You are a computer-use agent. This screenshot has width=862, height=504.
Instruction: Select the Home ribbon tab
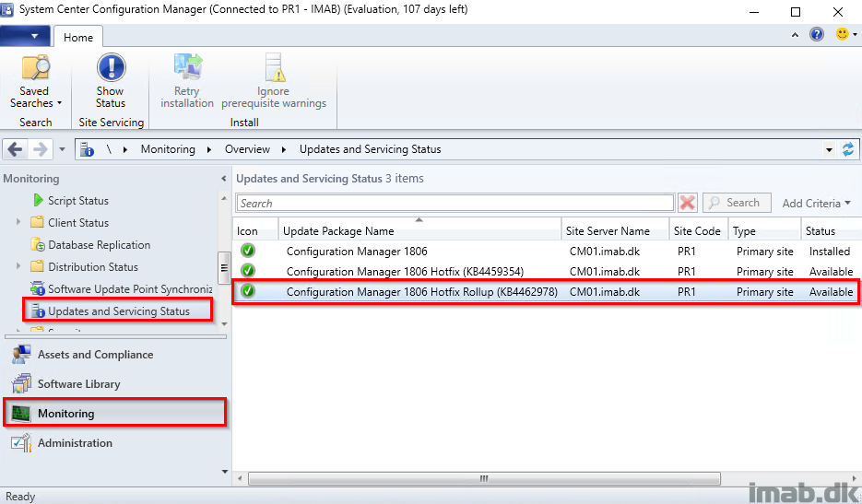click(x=78, y=38)
